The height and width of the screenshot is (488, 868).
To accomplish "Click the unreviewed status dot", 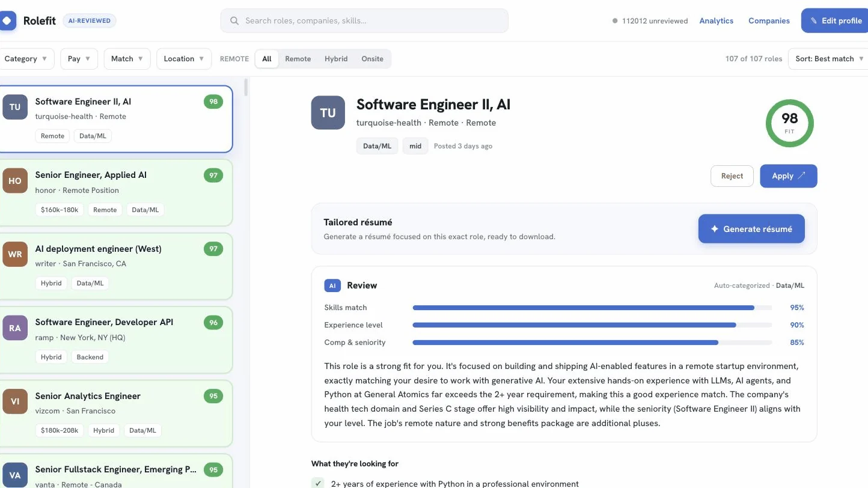I will point(615,20).
